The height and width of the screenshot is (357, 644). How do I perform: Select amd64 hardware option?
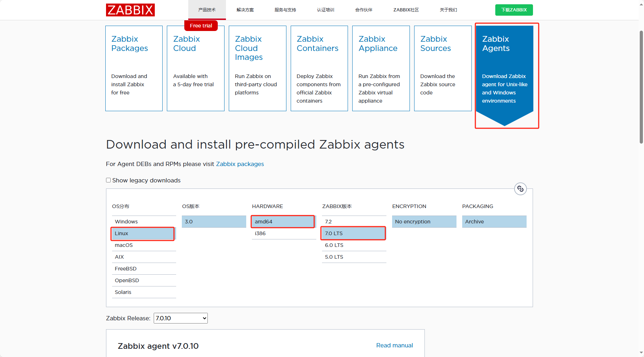click(284, 222)
